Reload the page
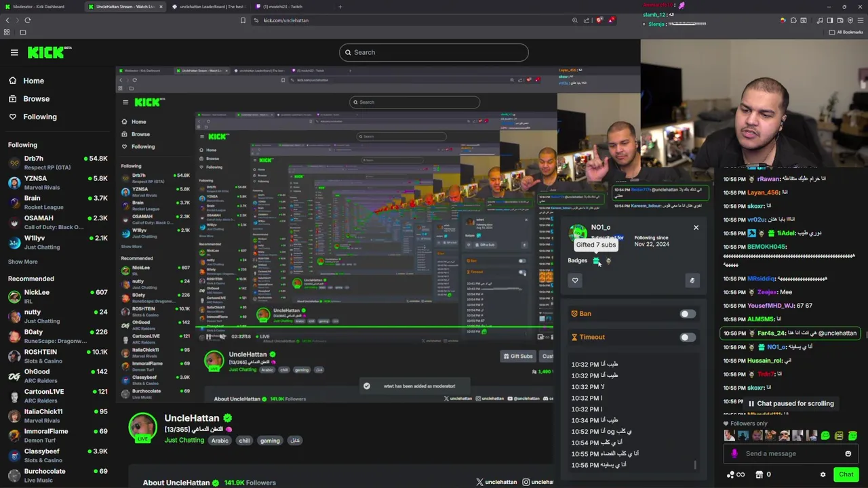This screenshot has width=868, height=488. coord(28,20)
